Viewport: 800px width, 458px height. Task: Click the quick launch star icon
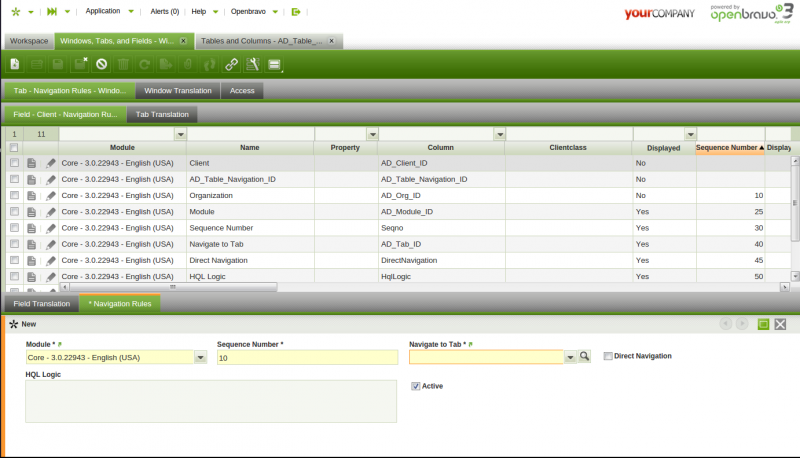point(14,12)
